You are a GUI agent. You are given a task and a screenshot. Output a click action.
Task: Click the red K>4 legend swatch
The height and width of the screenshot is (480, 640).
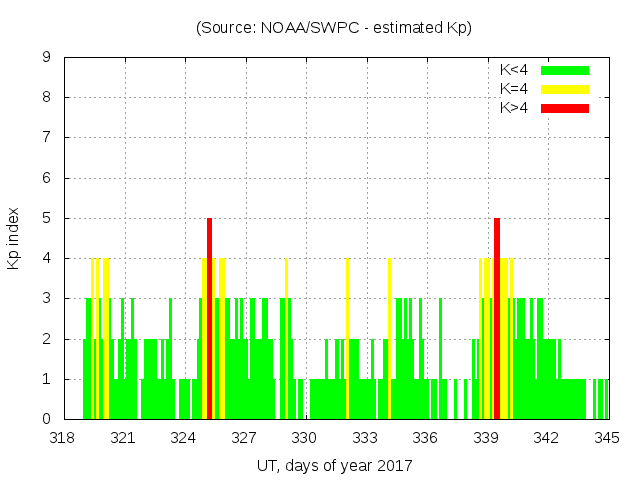click(x=565, y=108)
